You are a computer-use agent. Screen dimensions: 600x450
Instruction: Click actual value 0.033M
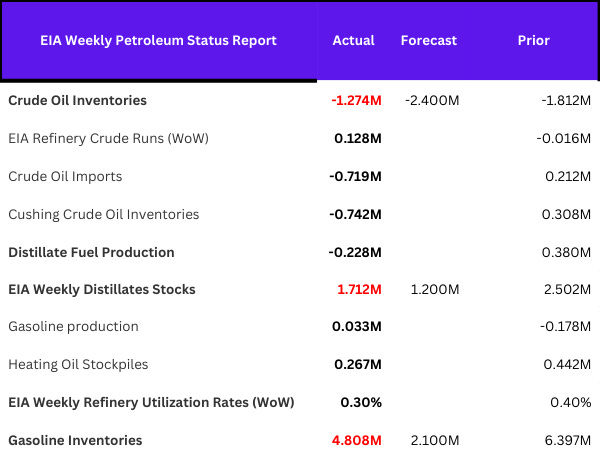pos(357,326)
